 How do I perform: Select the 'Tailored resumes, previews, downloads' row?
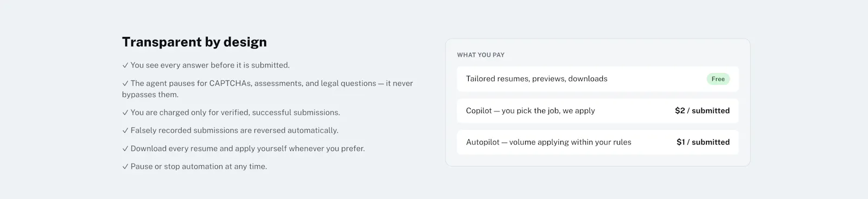coord(598,79)
